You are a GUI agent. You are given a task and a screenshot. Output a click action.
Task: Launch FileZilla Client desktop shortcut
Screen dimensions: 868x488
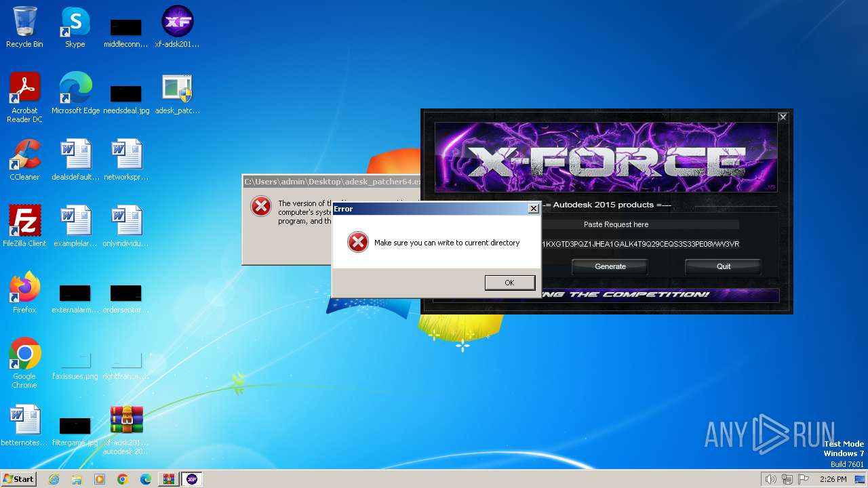[24, 226]
